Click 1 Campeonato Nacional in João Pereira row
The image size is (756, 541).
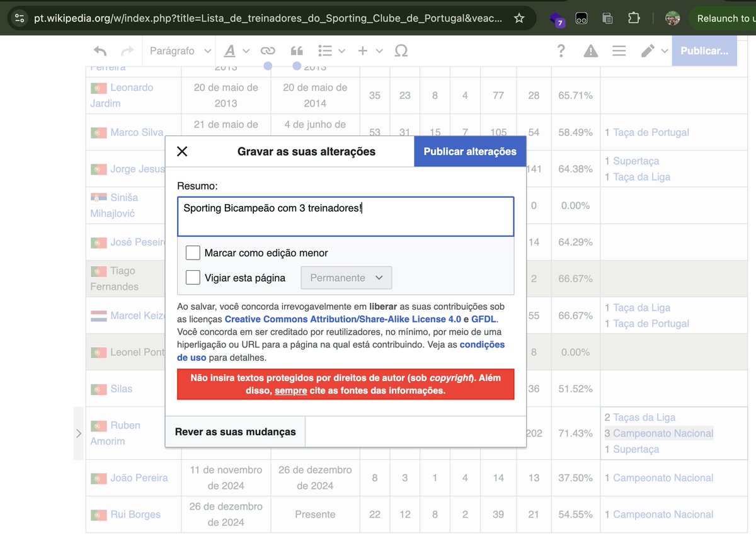click(658, 478)
